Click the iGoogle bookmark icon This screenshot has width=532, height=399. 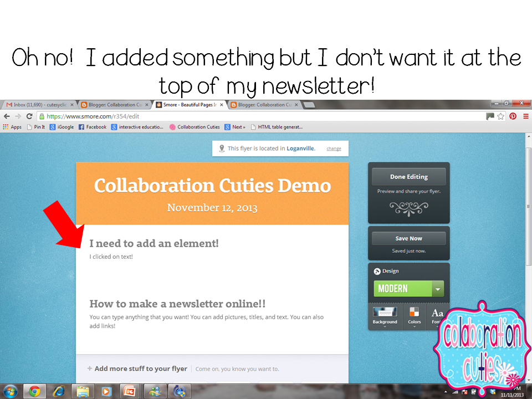click(x=53, y=127)
